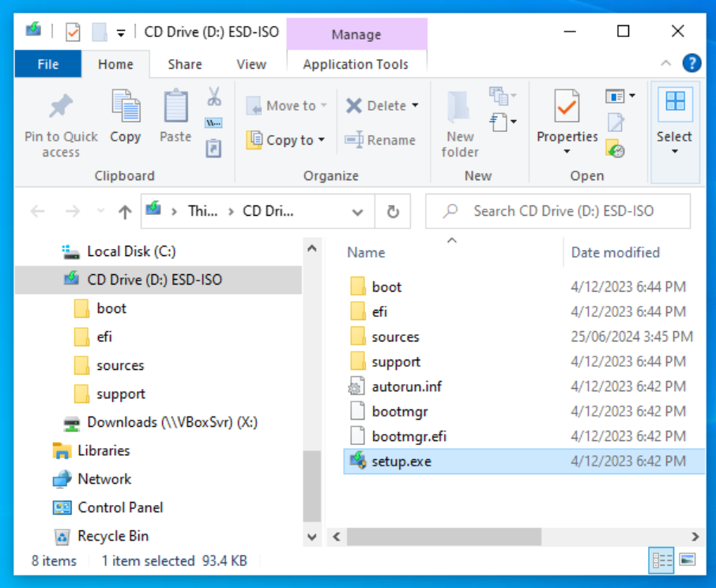Click the Help question mark icon

point(692,63)
